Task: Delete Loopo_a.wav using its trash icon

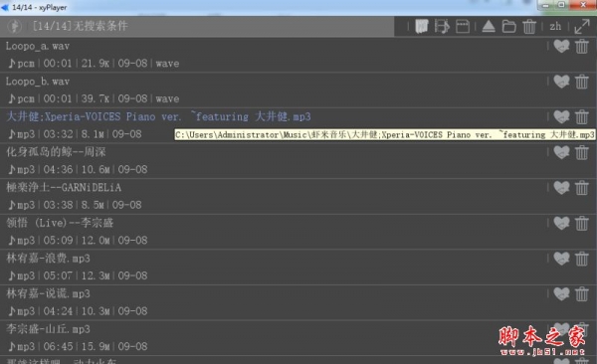Action: click(582, 47)
